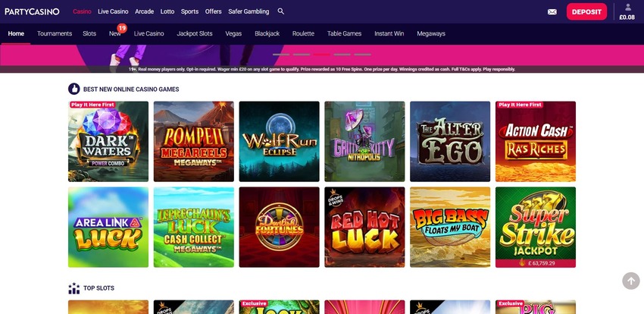The height and width of the screenshot is (314, 644).
Task: Click the promotion terms and conditions text
Action: pyautogui.click(x=321, y=69)
